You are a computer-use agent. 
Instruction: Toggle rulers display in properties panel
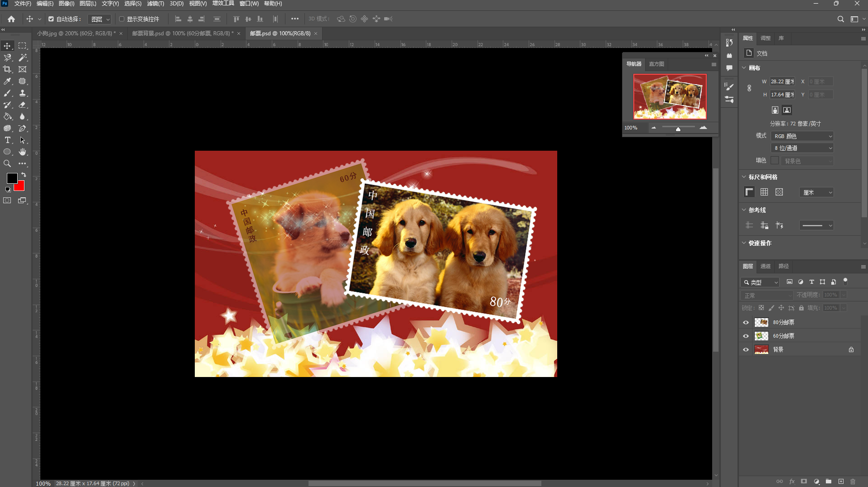(x=749, y=192)
